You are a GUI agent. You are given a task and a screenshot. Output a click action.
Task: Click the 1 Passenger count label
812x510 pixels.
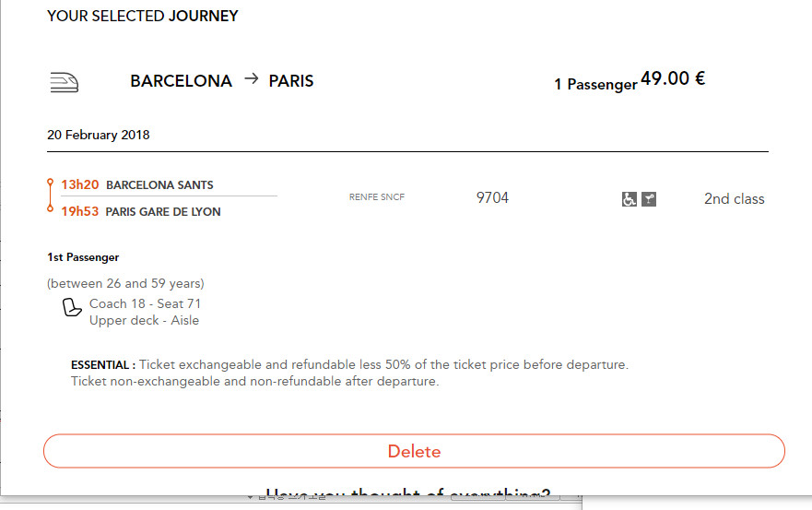click(595, 84)
